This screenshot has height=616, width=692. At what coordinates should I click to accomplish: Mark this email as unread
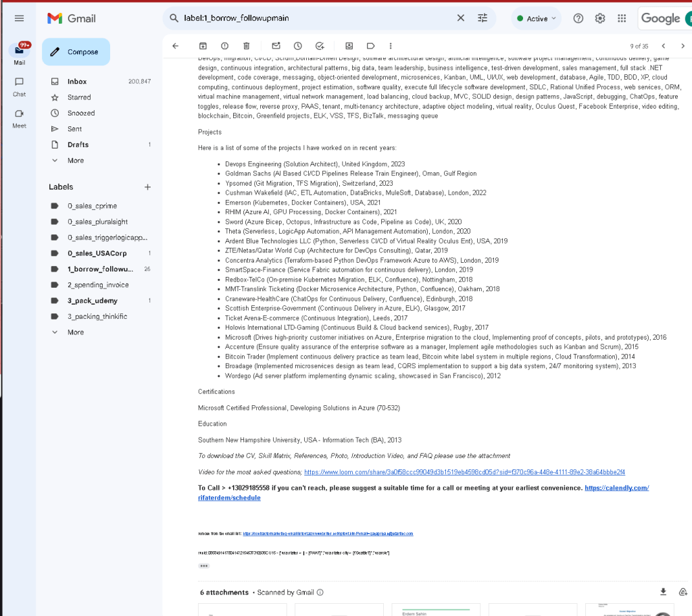276,46
